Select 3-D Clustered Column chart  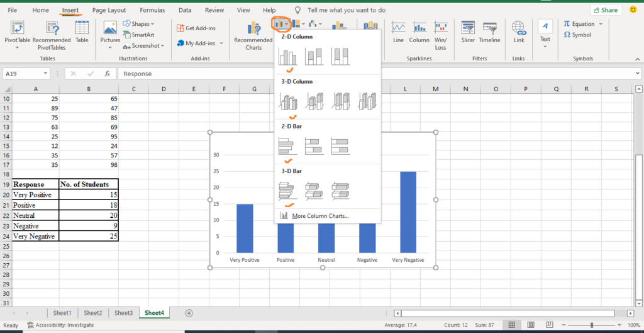point(288,101)
